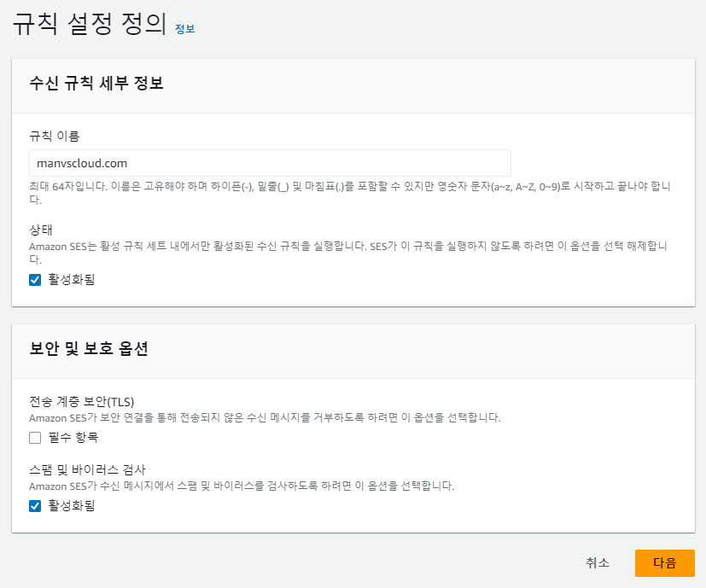Click 활성화됨 label under 스팸 및 바이러스 검사

[x=72, y=506]
